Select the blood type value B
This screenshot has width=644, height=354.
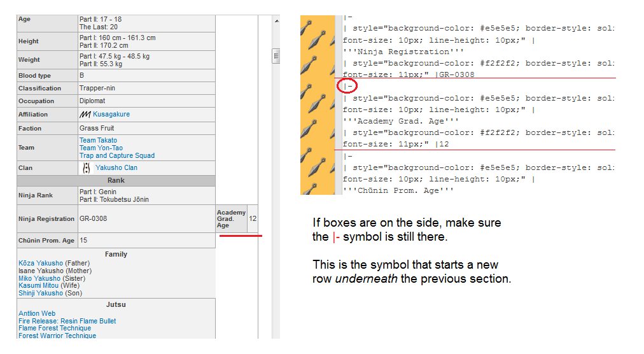coord(81,76)
